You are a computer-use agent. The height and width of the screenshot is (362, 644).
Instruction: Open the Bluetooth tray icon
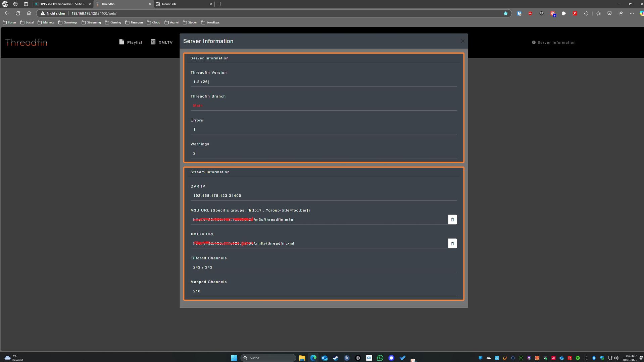[594, 358]
